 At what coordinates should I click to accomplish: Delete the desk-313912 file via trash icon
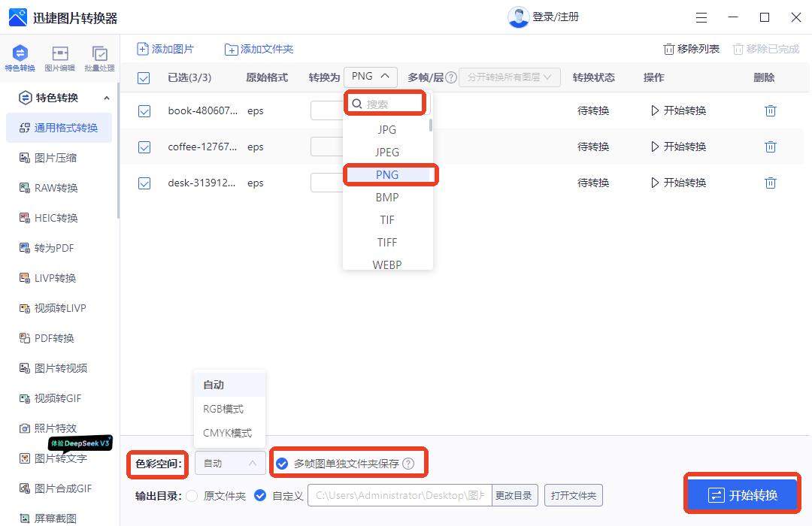click(770, 183)
